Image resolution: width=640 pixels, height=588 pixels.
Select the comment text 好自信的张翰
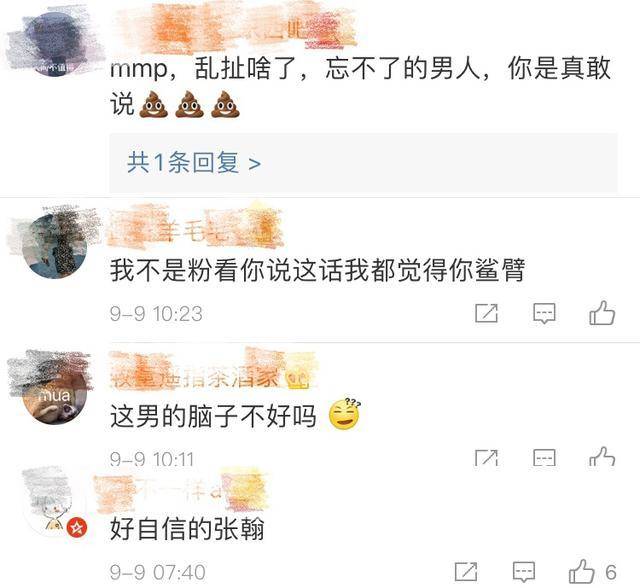click(187, 529)
